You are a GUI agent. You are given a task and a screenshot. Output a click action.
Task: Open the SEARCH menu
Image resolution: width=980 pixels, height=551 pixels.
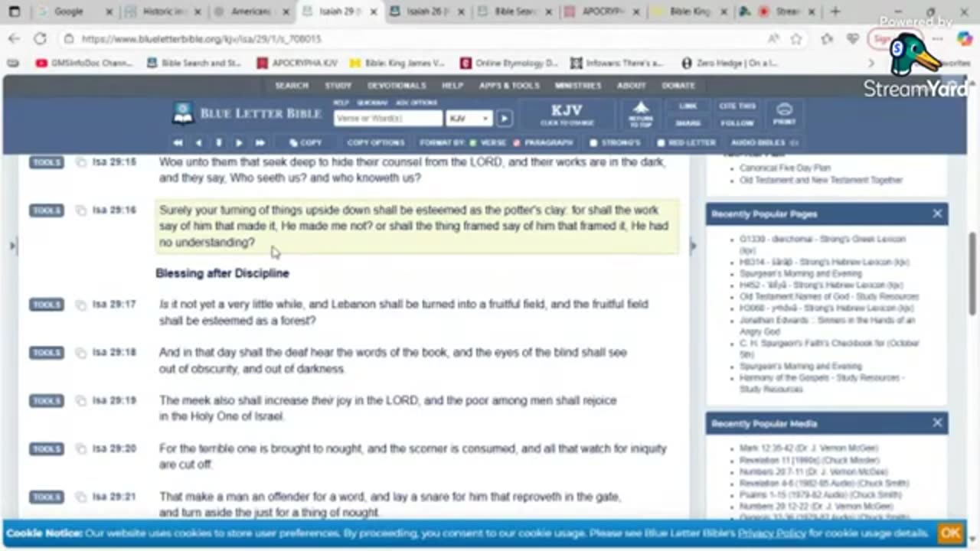point(292,86)
